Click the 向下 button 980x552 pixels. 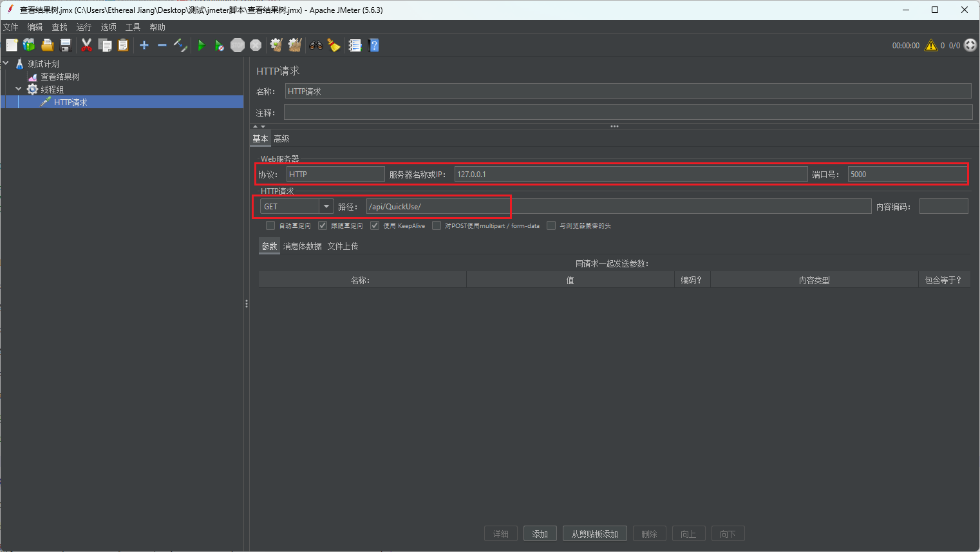(728, 534)
